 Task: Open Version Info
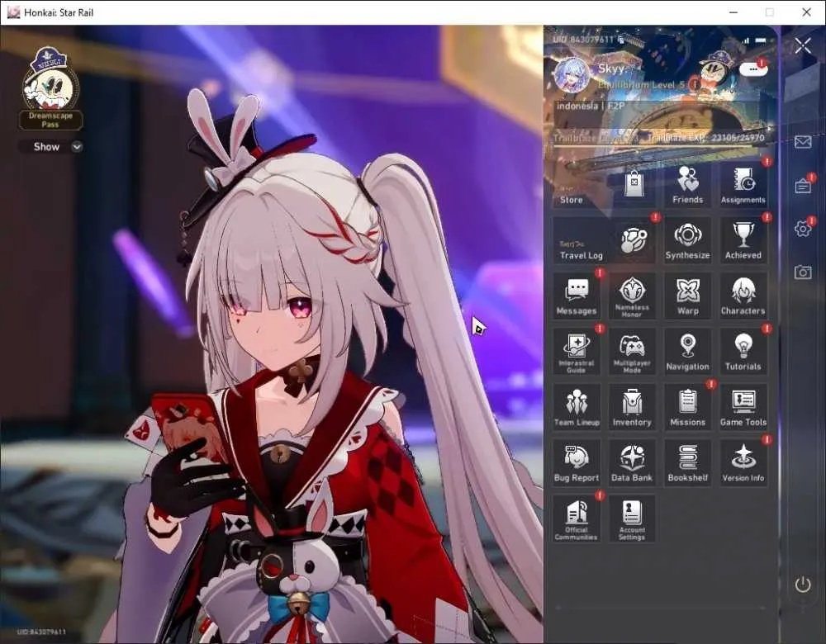743,463
